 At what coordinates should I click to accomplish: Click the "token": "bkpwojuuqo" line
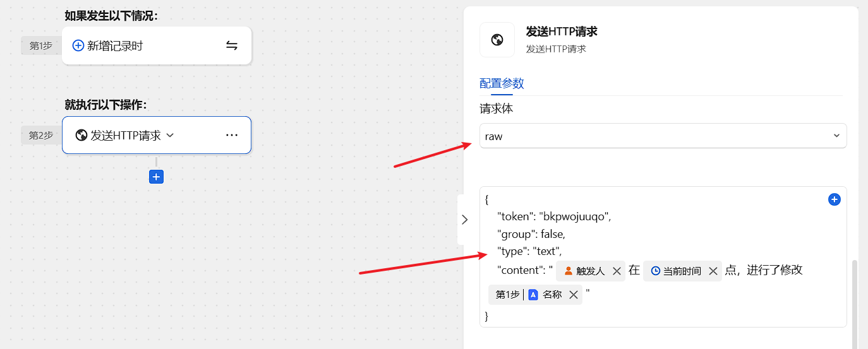(554, 216)
